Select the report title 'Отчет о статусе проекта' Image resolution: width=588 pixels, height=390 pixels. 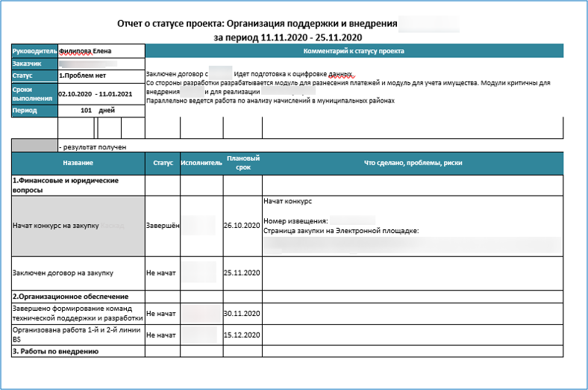pyautogui.click(x=171, y=24)
